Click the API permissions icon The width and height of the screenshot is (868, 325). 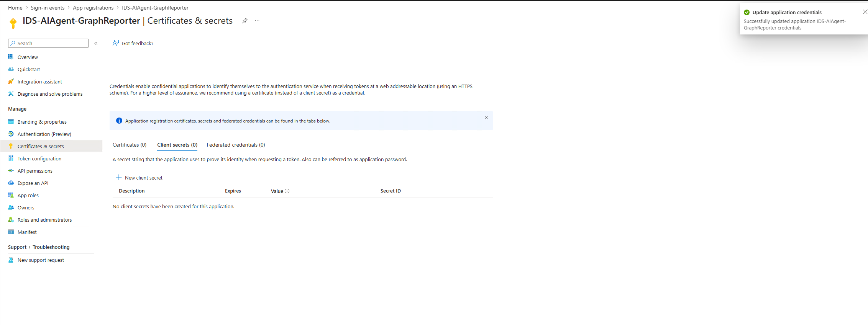tap(11, 171)
